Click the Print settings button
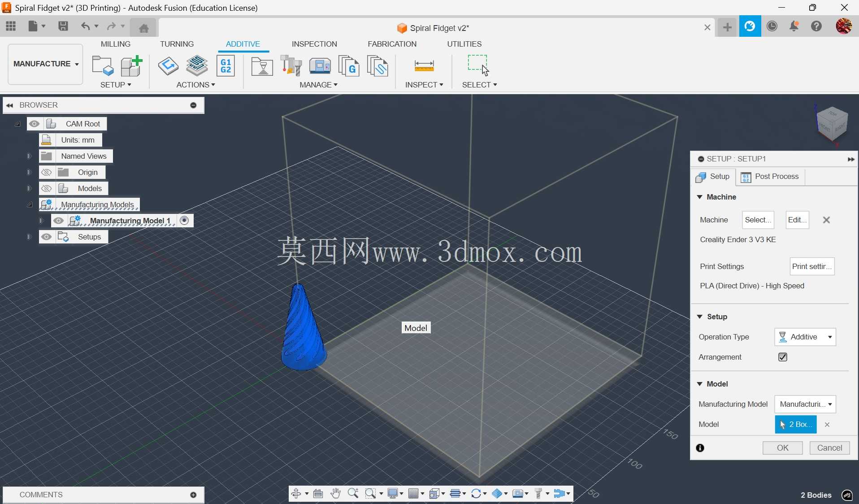 pos(811,266)
